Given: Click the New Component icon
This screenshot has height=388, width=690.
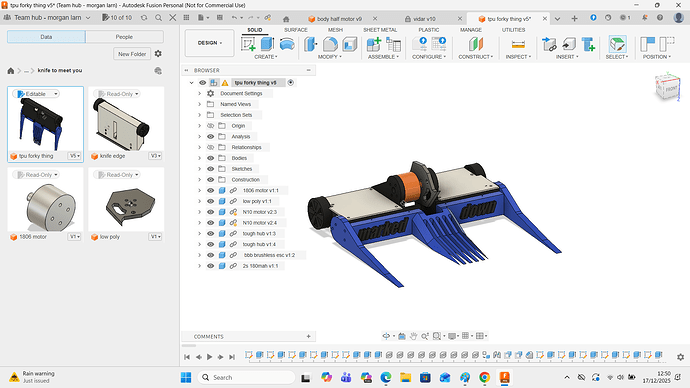Looking at the screenshot, I should [374, 44].
